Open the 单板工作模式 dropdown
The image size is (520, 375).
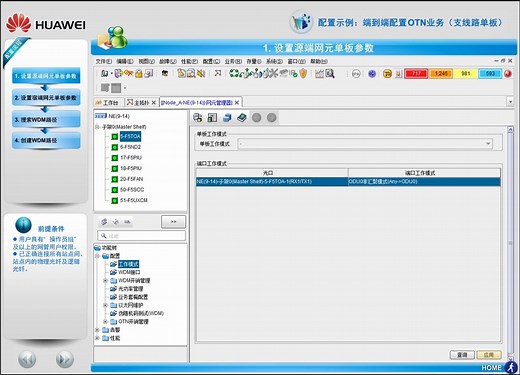click(488, 144)
